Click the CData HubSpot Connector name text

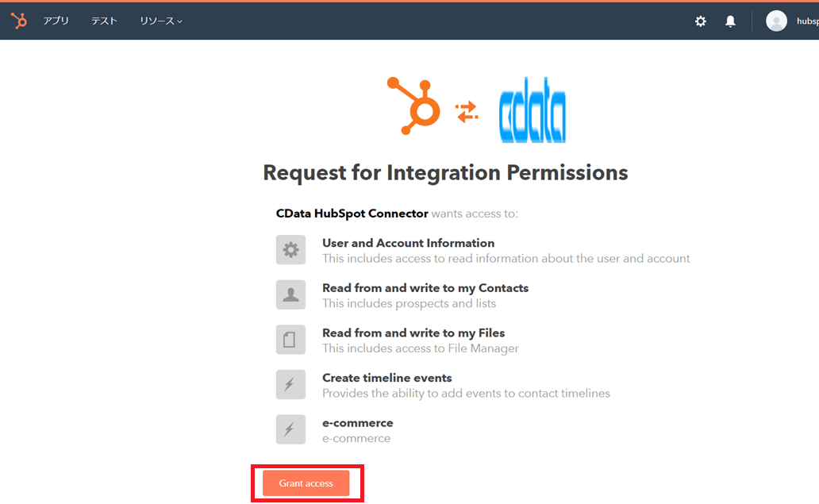[x=352, y=214]
